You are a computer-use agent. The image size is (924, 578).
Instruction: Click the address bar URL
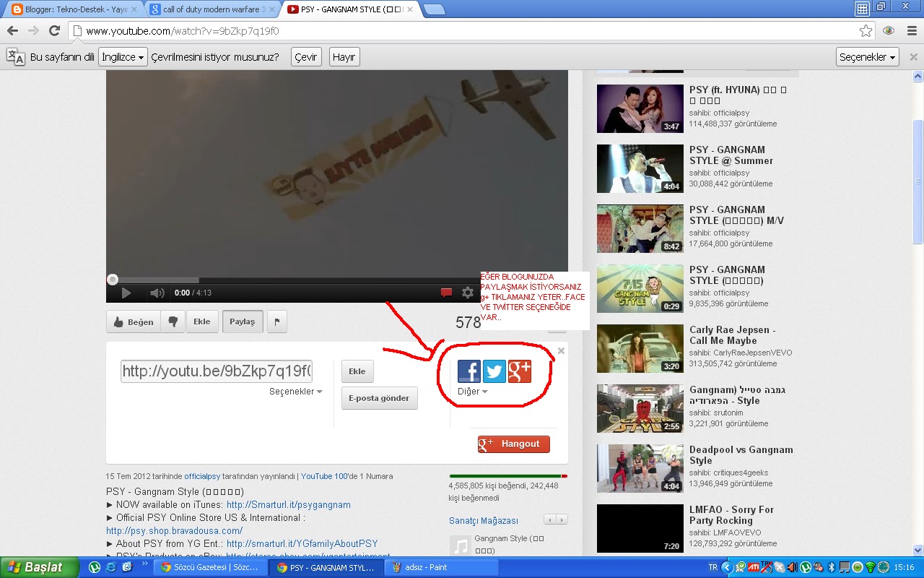182,31
